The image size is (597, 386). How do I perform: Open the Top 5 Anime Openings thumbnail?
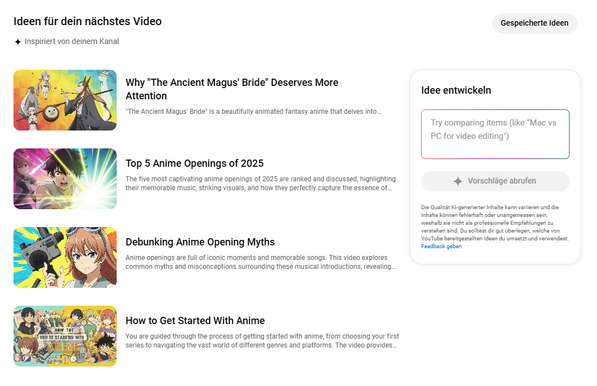65,179
